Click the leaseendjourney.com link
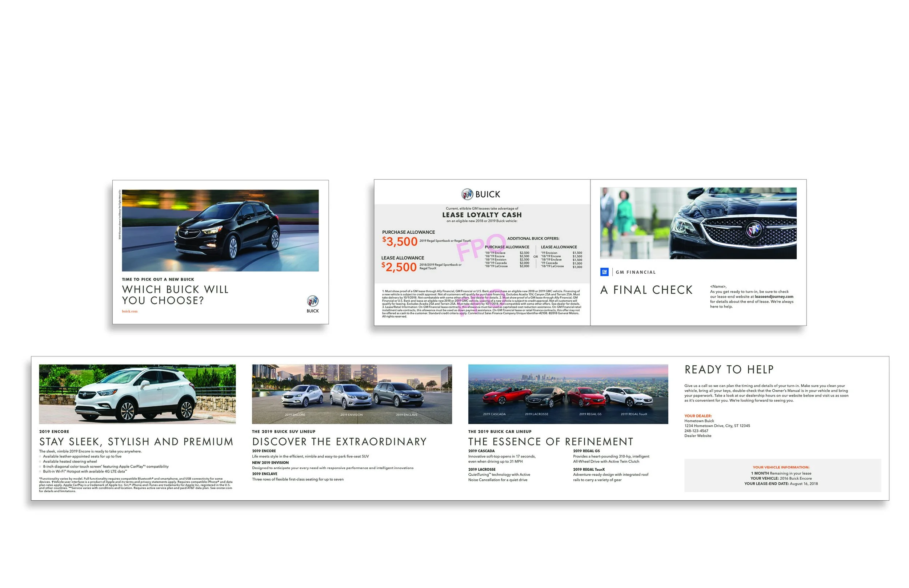Screen dimensions: 909x588 tap(773, 297)
